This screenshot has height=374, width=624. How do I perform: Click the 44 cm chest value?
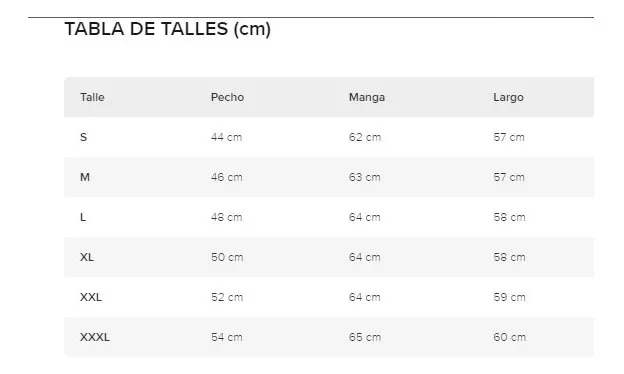pyautogui.click(x=226, y=137)
